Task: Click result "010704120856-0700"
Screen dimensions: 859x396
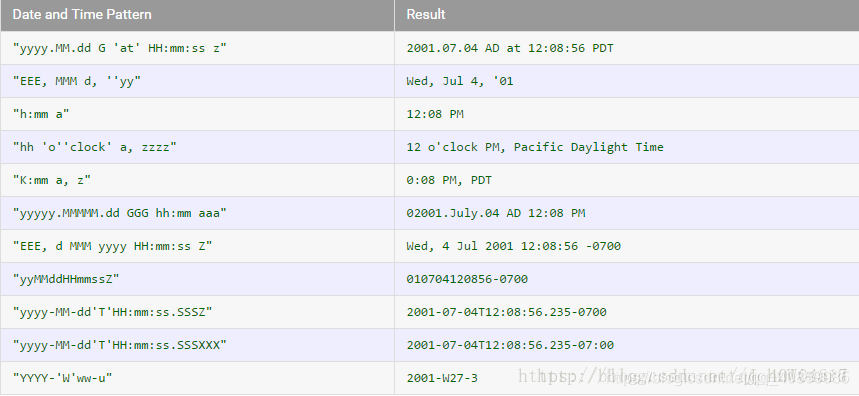Action: click(x=467, y=279)
